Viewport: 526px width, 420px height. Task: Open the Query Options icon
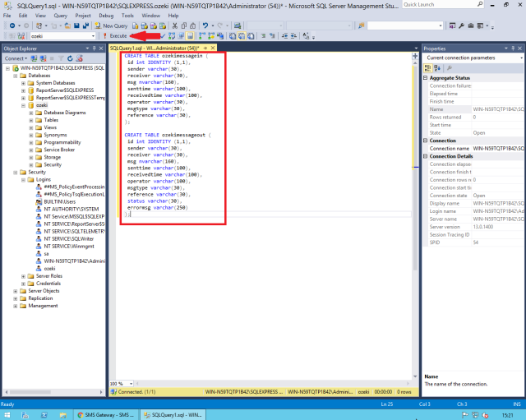181,36
